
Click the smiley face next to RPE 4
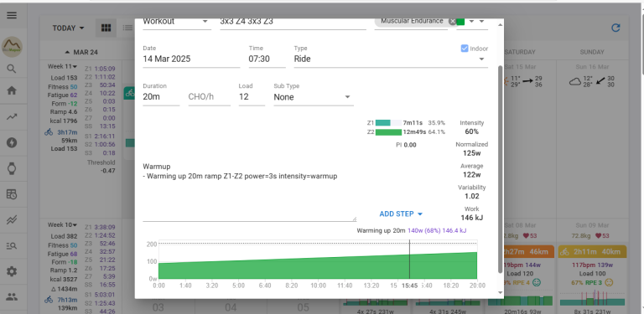pos(537,282)
